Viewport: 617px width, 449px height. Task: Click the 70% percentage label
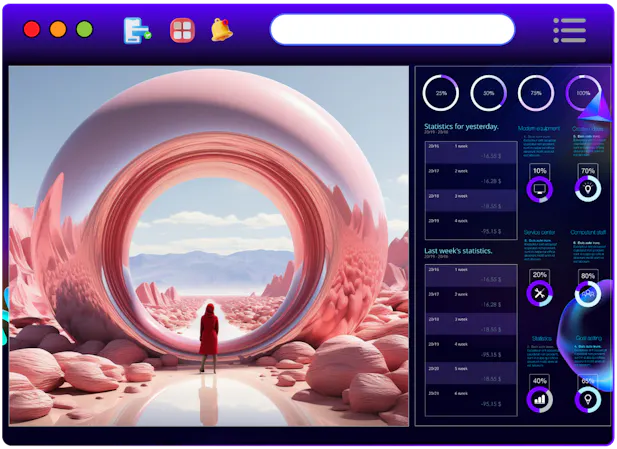click(x=588, y=171)
